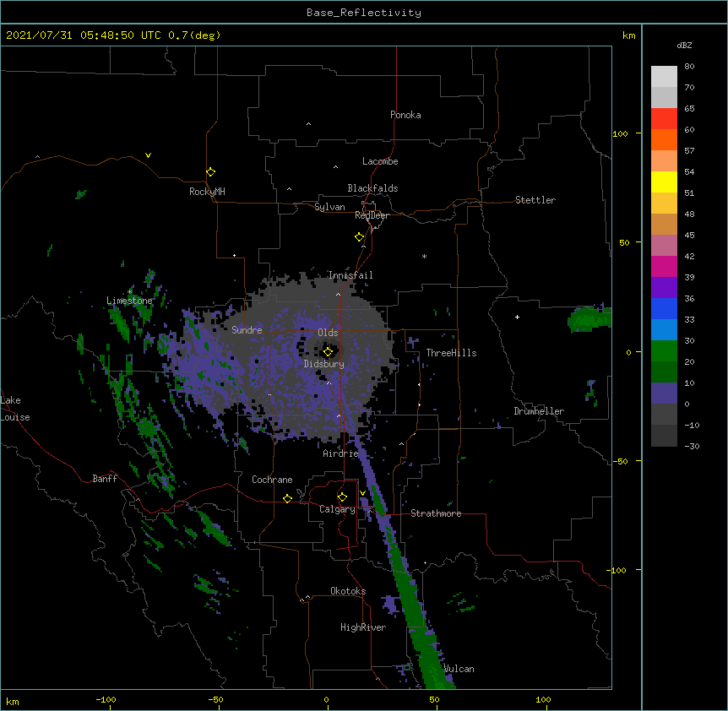
Task: Select the light blue 30-33 dBZ legend swatch
Action: coord(664,329)
